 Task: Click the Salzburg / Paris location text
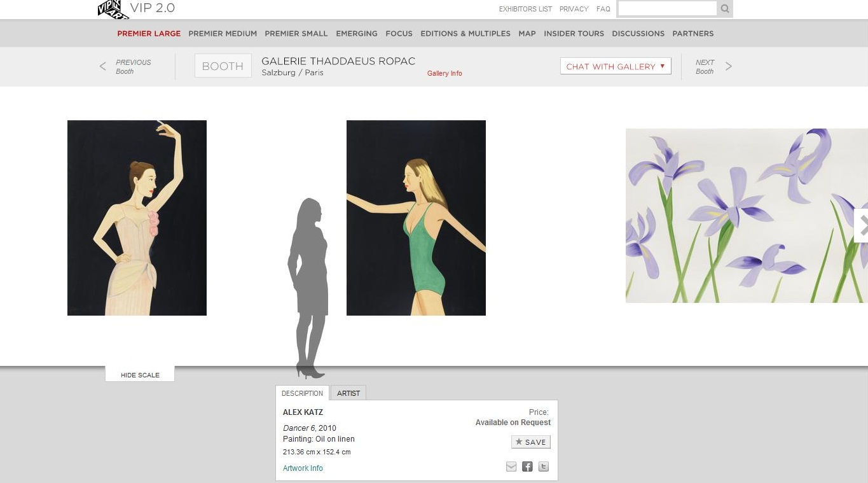(293, 73)
